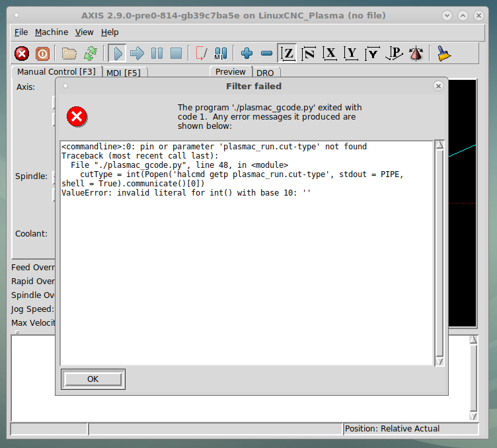Stop the program execution
Viewport: 497px width, 448px height.
[176, 54]
